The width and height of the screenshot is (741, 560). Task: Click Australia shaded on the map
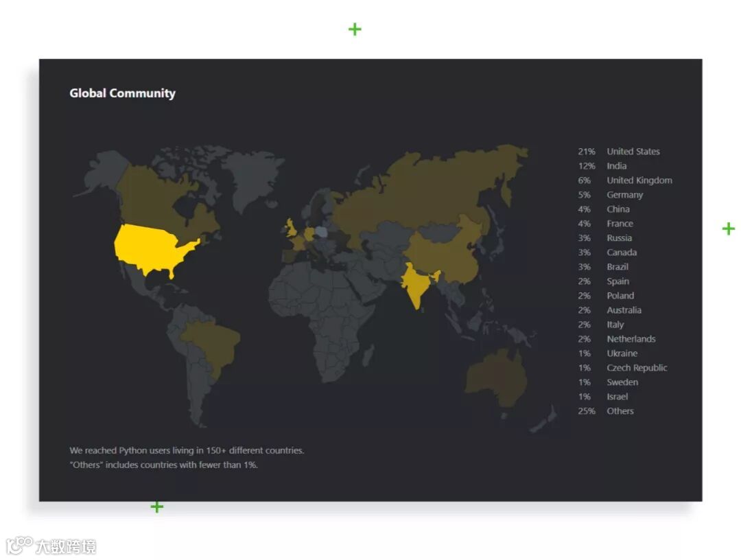496,378
